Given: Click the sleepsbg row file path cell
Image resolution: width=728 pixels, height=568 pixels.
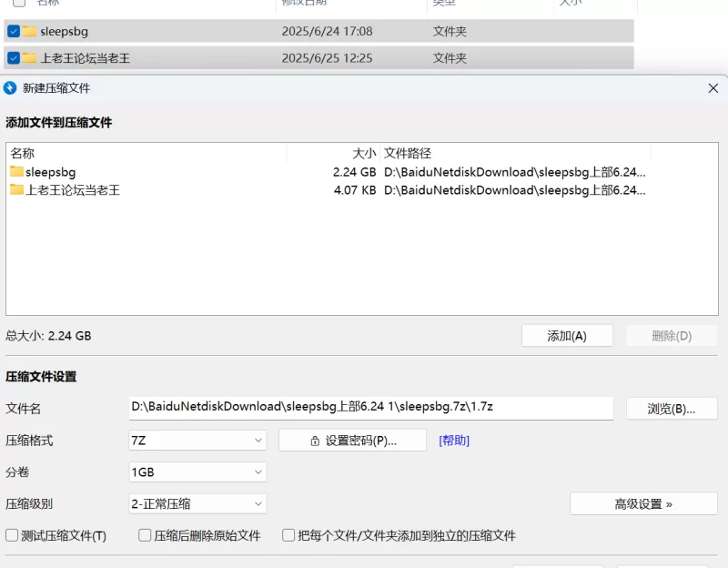Looking at the screenshot, I should click(x=515, y=172).
